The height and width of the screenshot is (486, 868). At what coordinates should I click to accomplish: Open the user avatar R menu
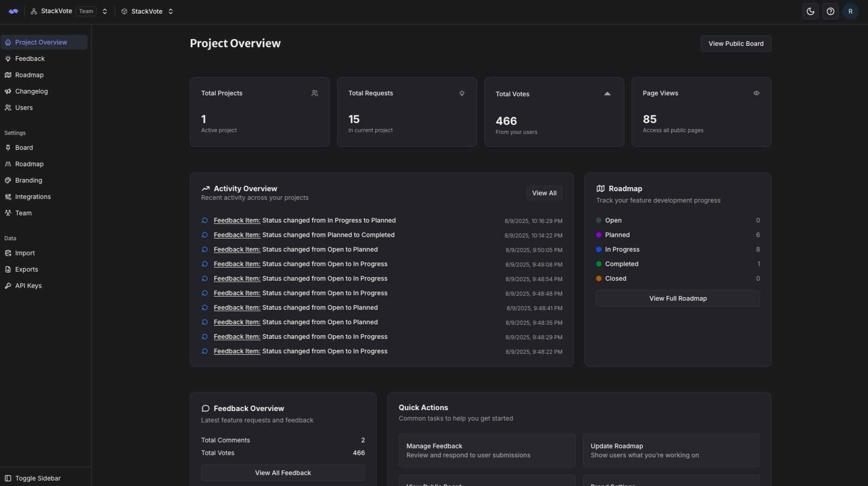[850, 11]
